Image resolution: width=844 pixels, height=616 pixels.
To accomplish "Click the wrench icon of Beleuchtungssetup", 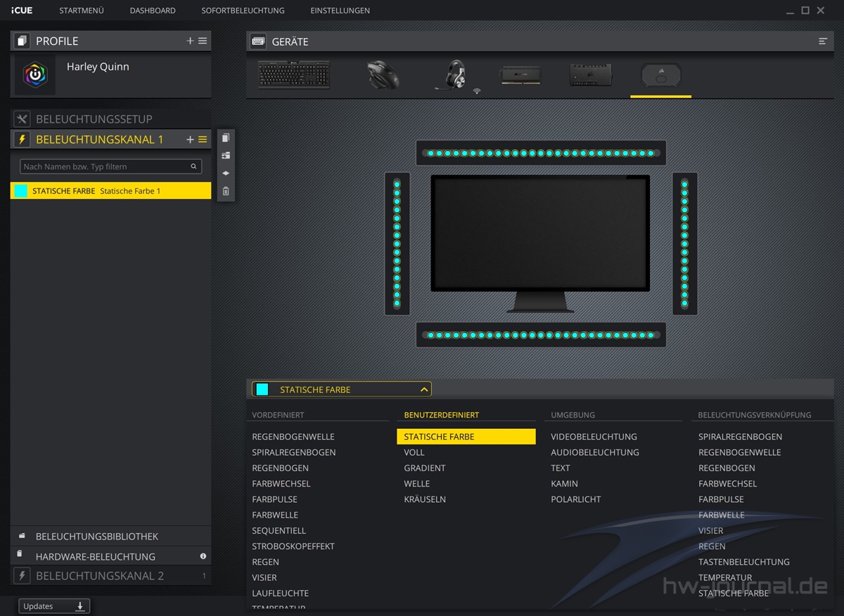I will pyautogui.click(x=22, y=119).
